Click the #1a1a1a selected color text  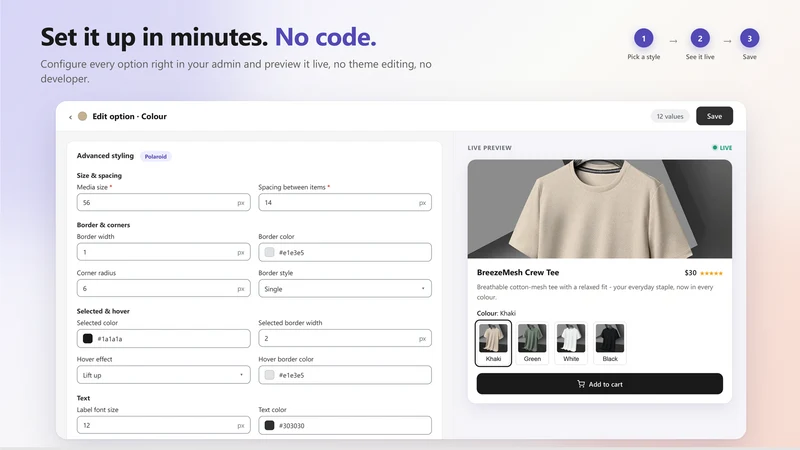pyautogui.click(x=110, y=339)
